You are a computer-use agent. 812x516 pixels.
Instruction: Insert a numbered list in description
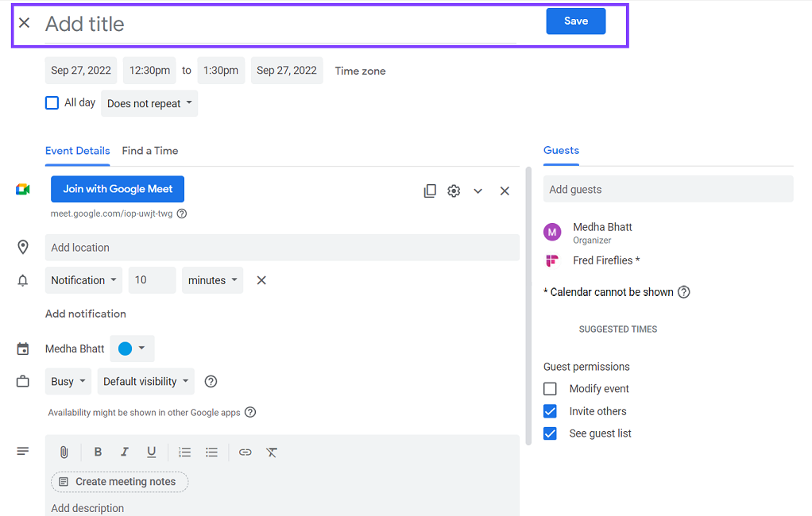184,452
